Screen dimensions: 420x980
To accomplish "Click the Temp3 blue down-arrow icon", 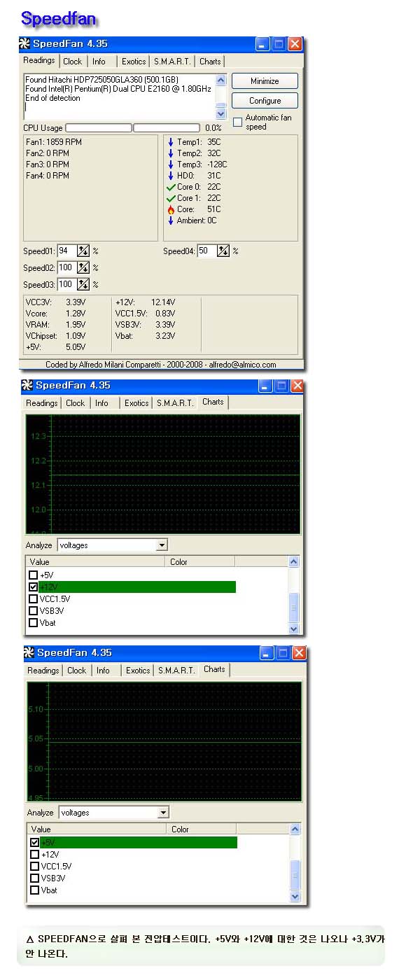I will tap(170, 164).
